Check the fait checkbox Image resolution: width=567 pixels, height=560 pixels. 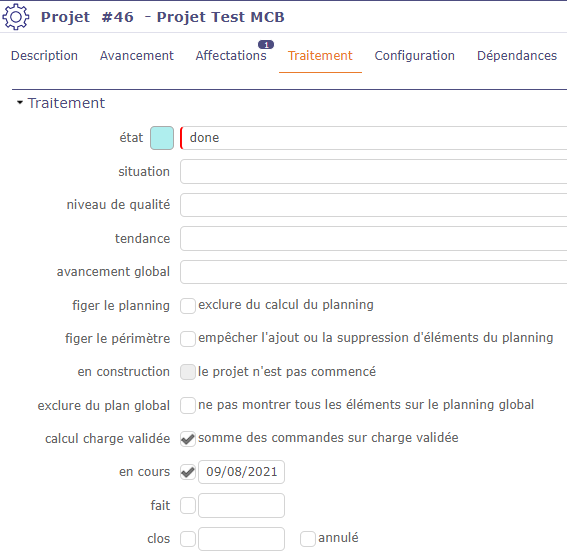pyautogui.click(x=188, y=505)
